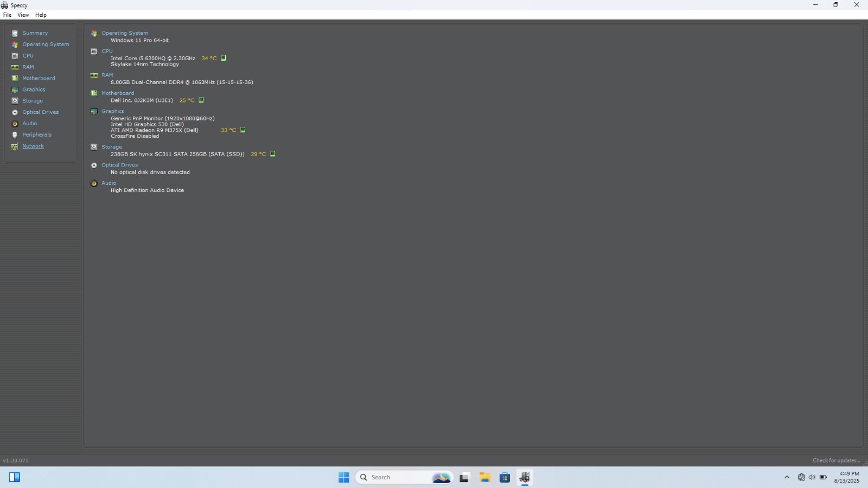
Task: Click the Optical Drives heading link
Action: pyautogui.click(x=120, y=165)
